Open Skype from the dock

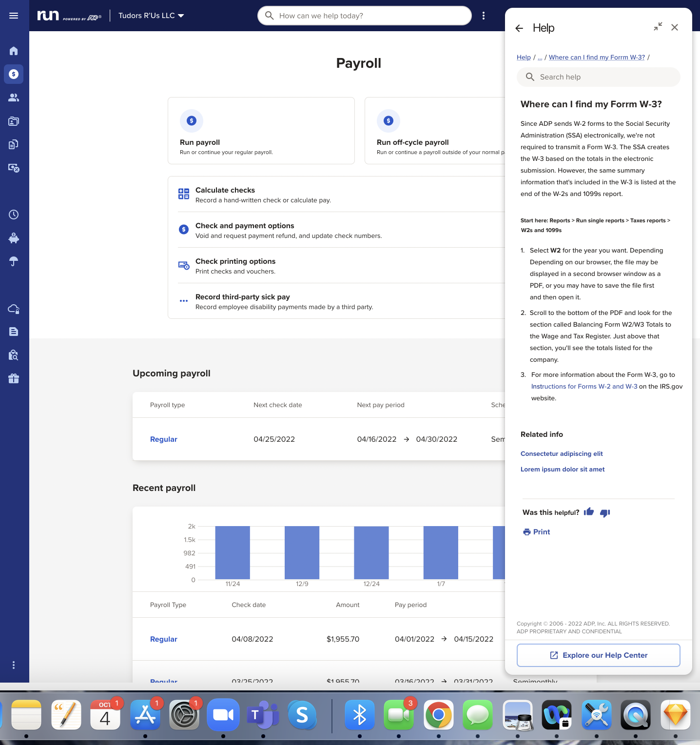pos(302,715)
